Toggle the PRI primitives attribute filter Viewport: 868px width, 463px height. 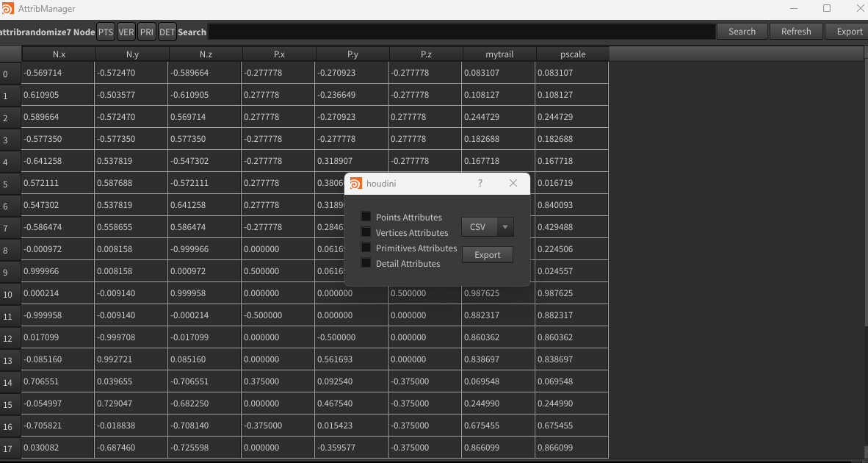[146, 32]
